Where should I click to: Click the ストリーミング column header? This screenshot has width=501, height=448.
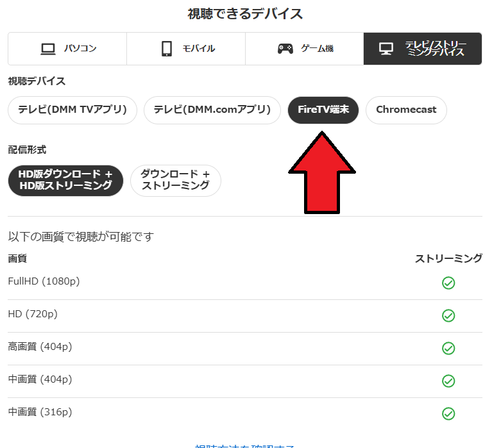[448, 259]
